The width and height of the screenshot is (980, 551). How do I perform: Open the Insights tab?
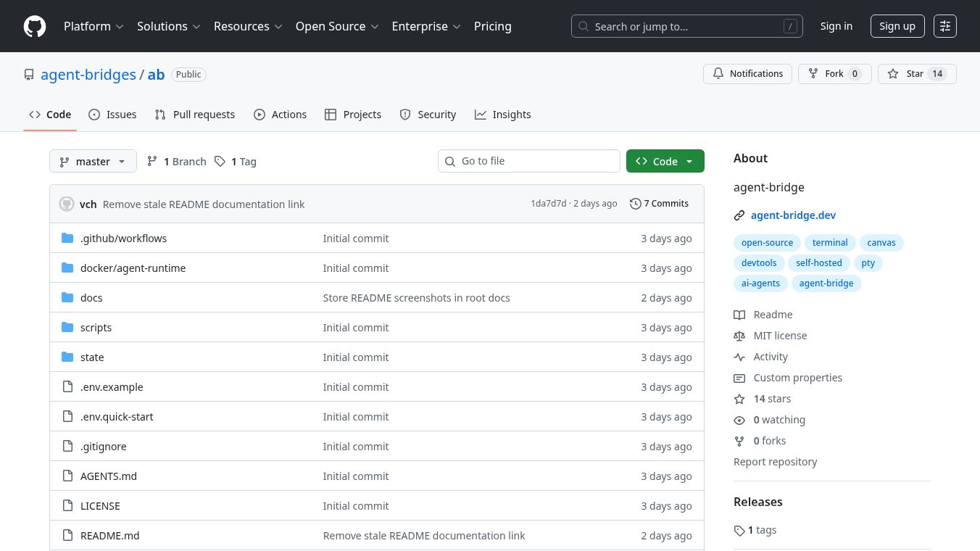click(x=503, y=115)
